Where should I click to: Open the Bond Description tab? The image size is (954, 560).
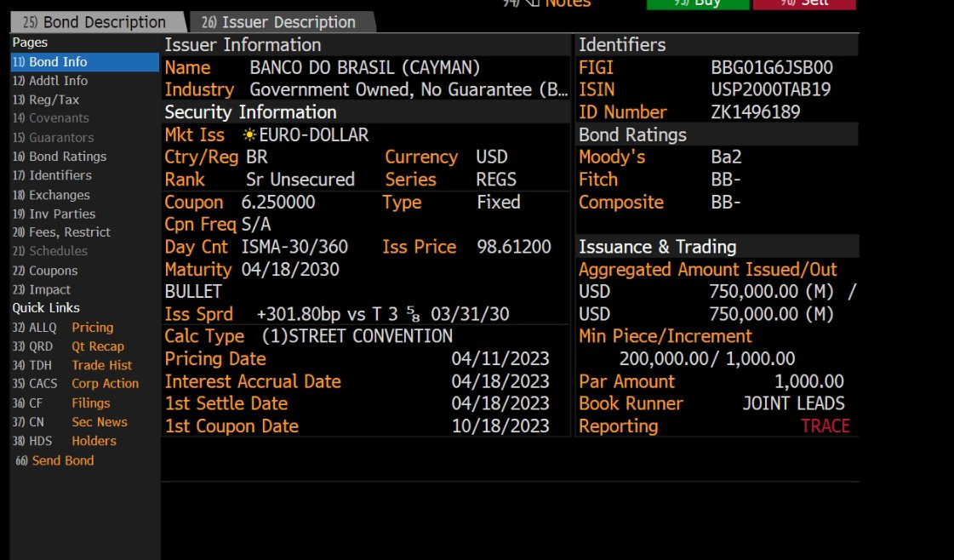[97, 22]
